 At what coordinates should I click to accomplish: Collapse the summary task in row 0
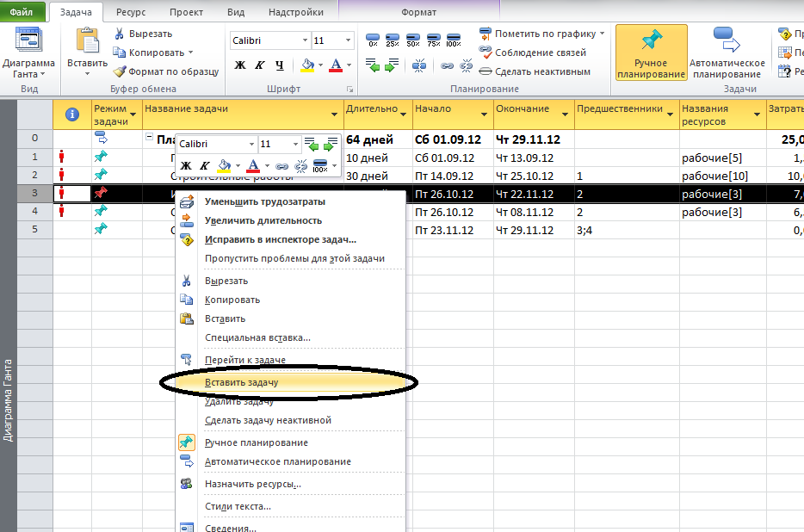149,137
